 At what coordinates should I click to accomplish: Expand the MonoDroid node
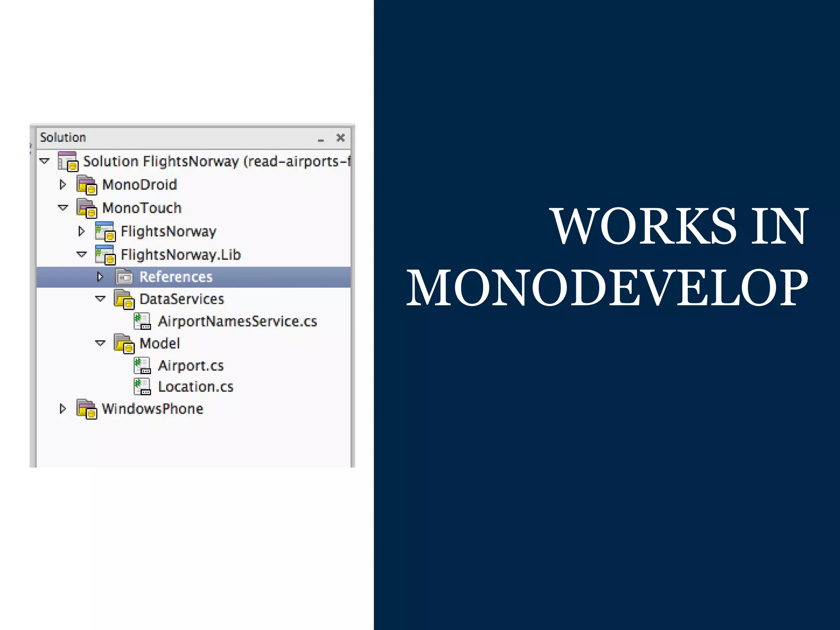point(63,185)
